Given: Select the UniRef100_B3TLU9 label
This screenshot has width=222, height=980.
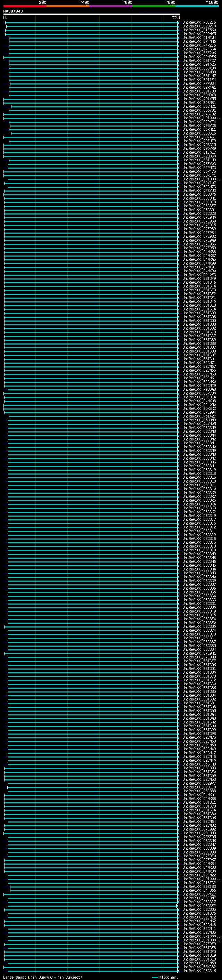Looking at the screenshot, I should point(199,160).
